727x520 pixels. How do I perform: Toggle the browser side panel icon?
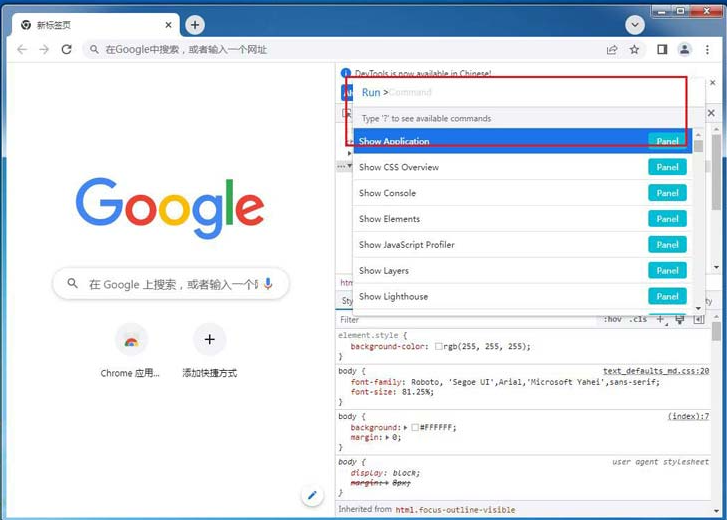pos(662,50)
